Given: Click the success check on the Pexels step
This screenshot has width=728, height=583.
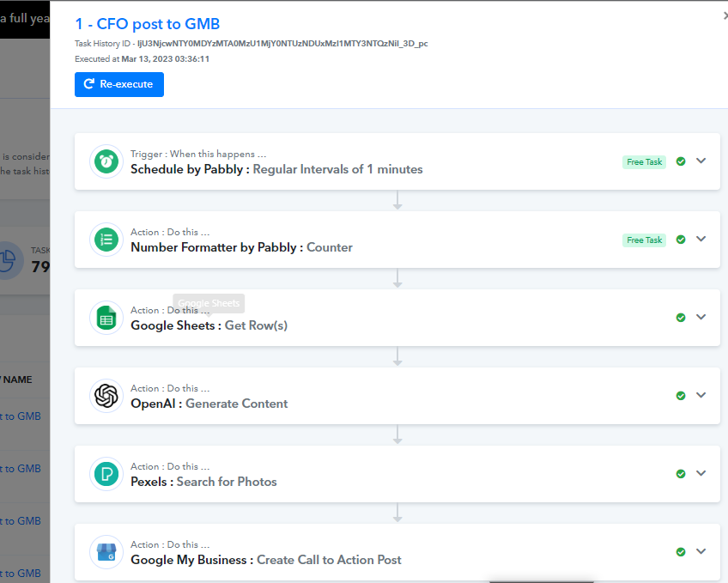Looking at the screenshot, I should coord(681,474).
